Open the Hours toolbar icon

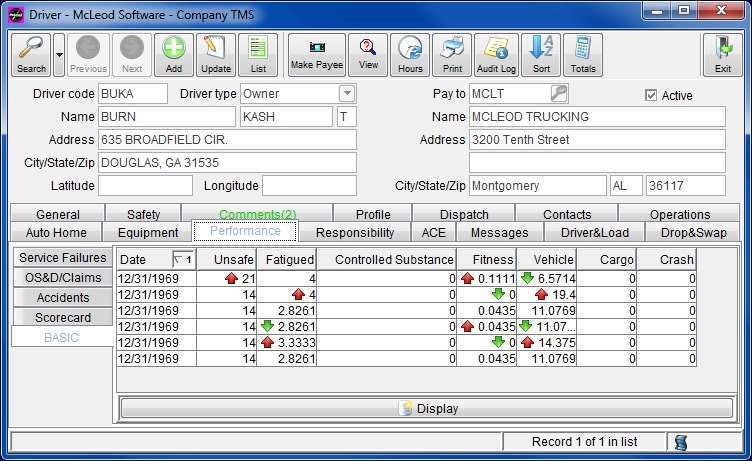pyautogui.click(x=410, y=55)
